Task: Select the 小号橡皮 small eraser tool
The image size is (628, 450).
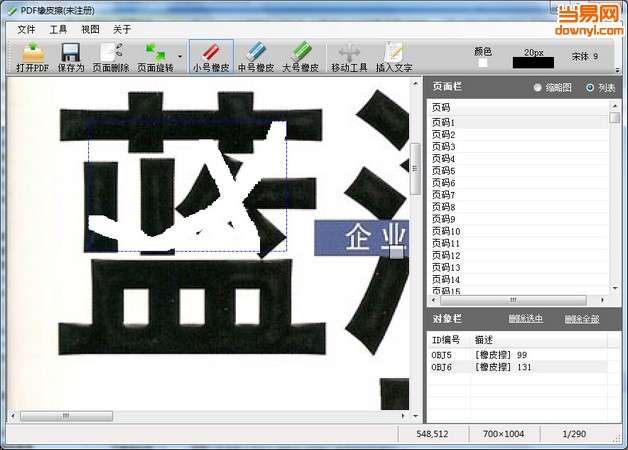Action: point(211,57)
